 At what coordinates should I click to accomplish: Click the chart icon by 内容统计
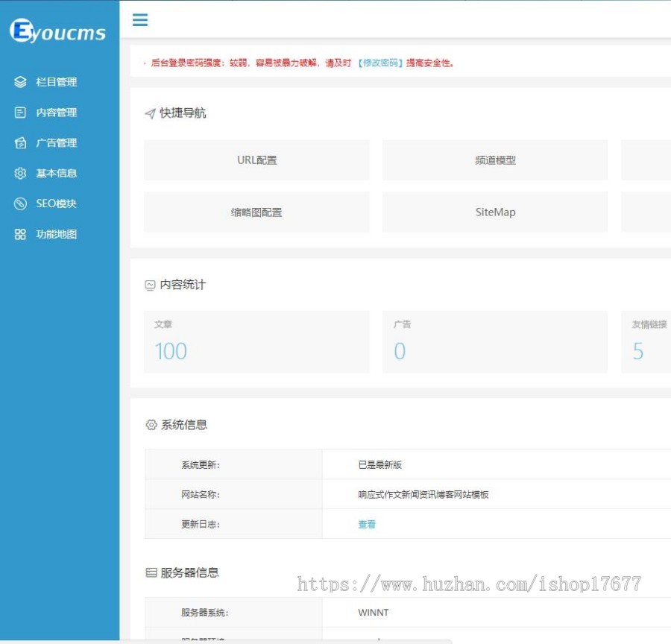pyautogui.click(x=150, y=285)
